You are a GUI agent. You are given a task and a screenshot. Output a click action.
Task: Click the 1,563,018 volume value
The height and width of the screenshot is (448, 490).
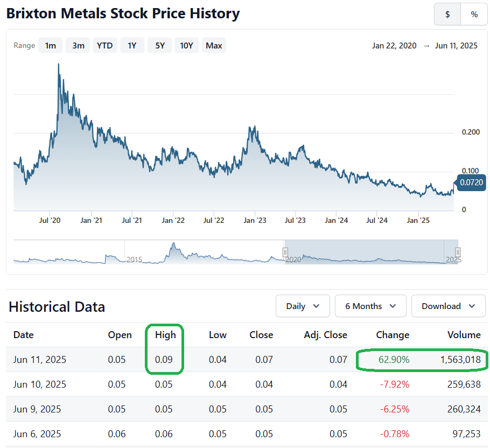coord(460,360)
